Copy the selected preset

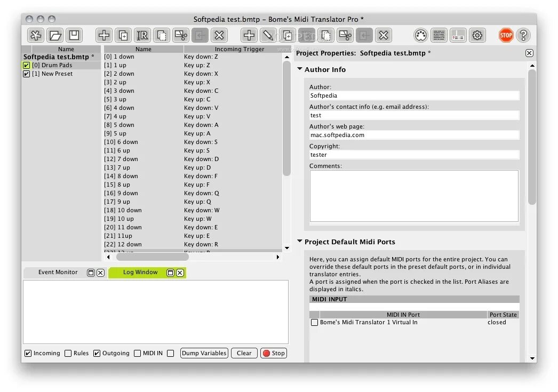coord(162,35)
